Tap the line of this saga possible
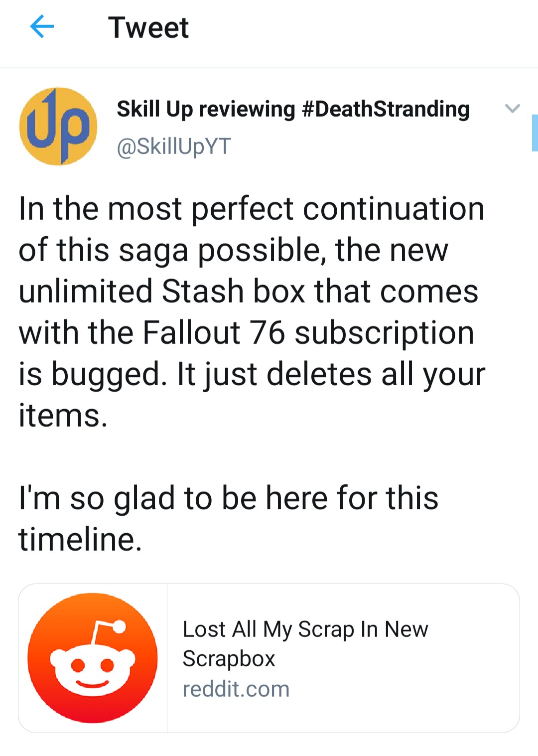This screenshot has height=756, width=538. tap(234, 250)
